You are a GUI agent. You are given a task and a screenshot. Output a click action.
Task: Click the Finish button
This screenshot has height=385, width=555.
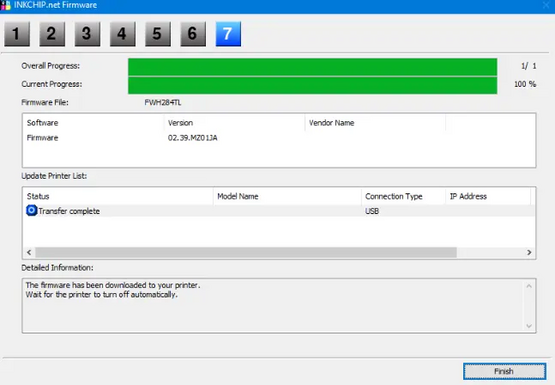[504, 371]
